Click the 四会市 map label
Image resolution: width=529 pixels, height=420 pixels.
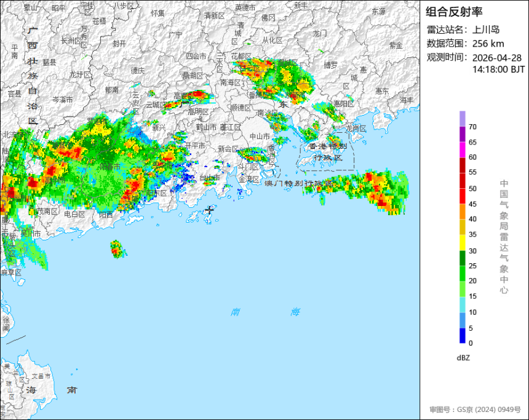click(196, 56)
